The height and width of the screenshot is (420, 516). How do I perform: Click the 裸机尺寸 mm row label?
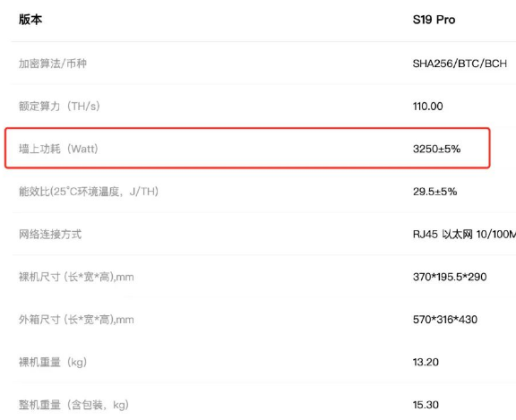(x=76, y=277)
